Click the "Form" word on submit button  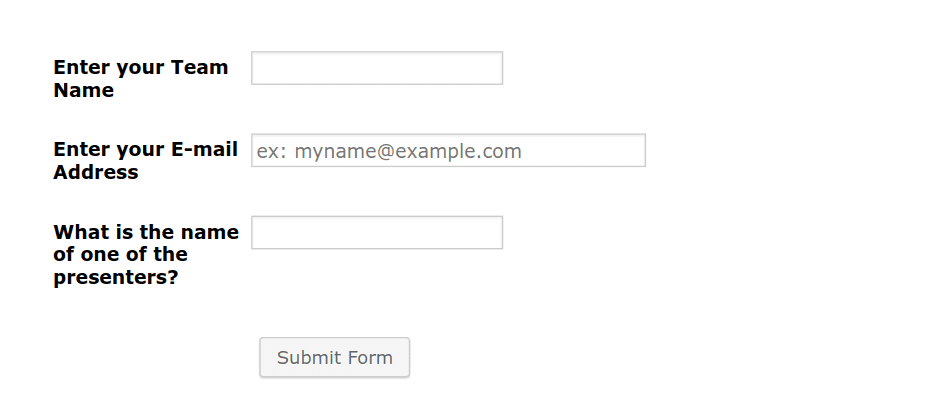pos(370,358)
